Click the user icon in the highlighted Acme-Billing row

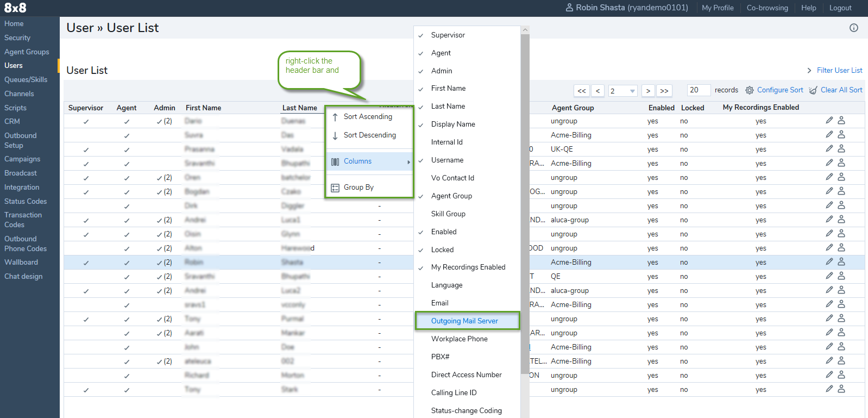click(x=841, y=261)
